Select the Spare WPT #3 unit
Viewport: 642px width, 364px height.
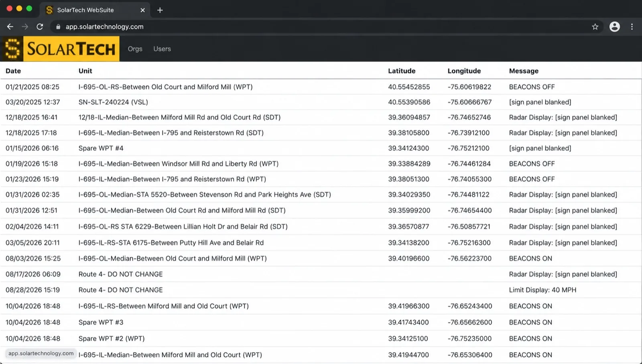tap(101, 322)
